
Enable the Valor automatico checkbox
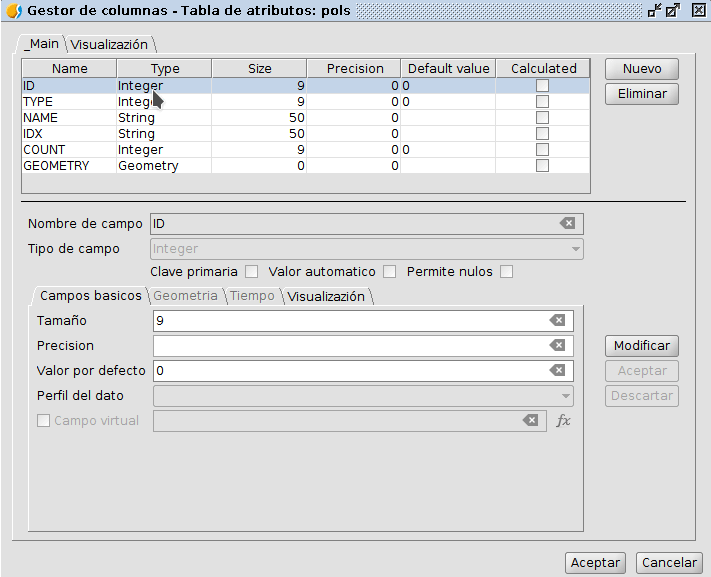(390, 272)
